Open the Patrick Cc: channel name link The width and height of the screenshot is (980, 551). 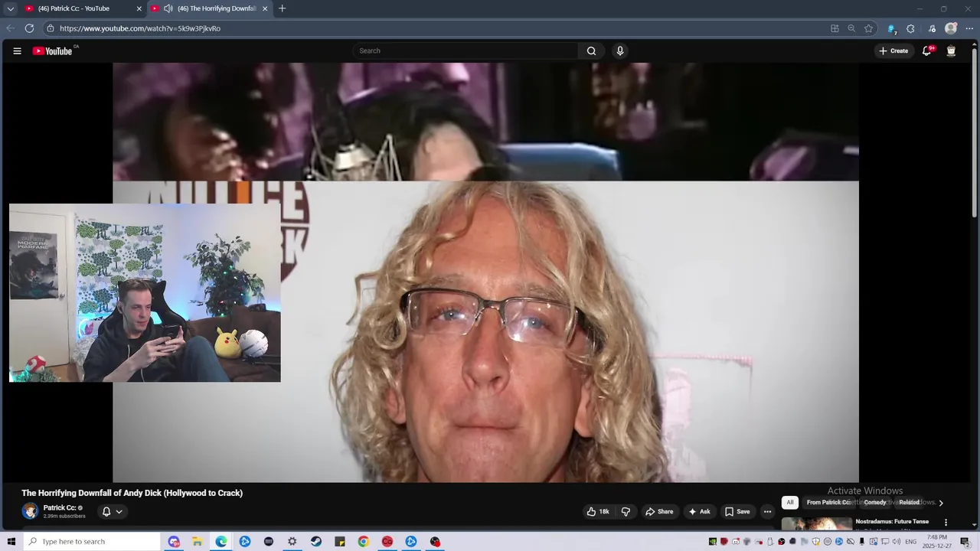point(60,508)
